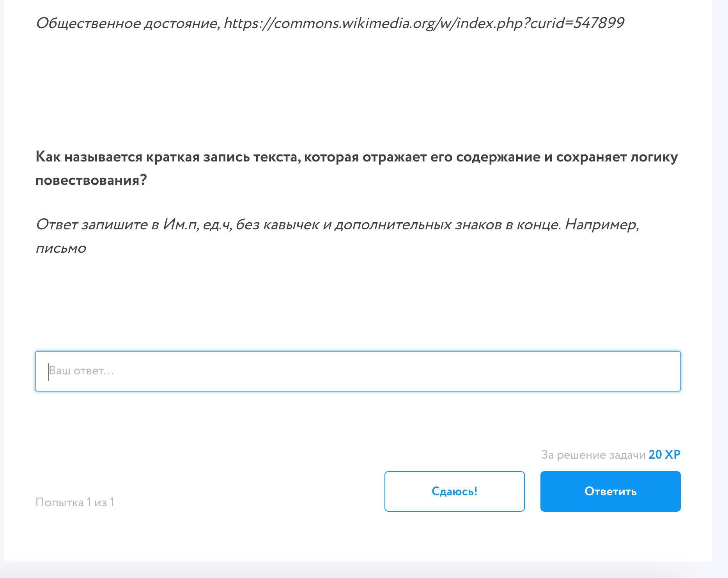Click the blue "20 XP" reward label
Image resolution: width=728 pixels, height=578 pixels.
[x=664, y=455]
